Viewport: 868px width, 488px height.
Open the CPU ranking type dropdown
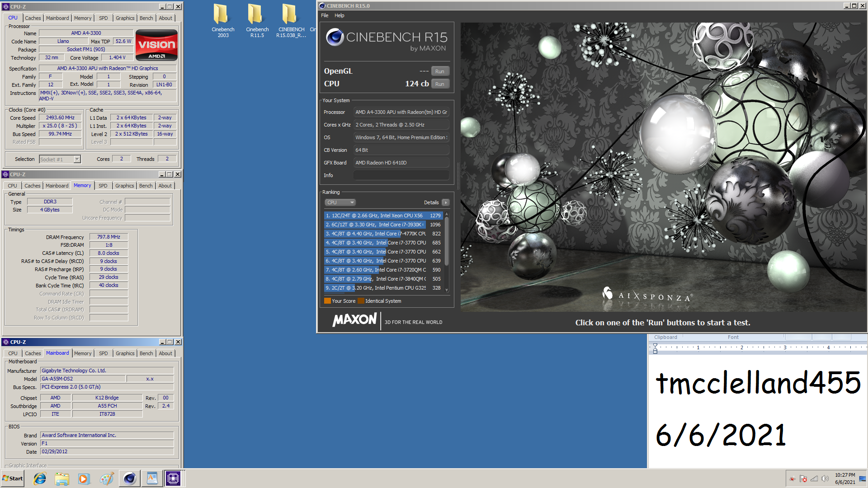340,202
